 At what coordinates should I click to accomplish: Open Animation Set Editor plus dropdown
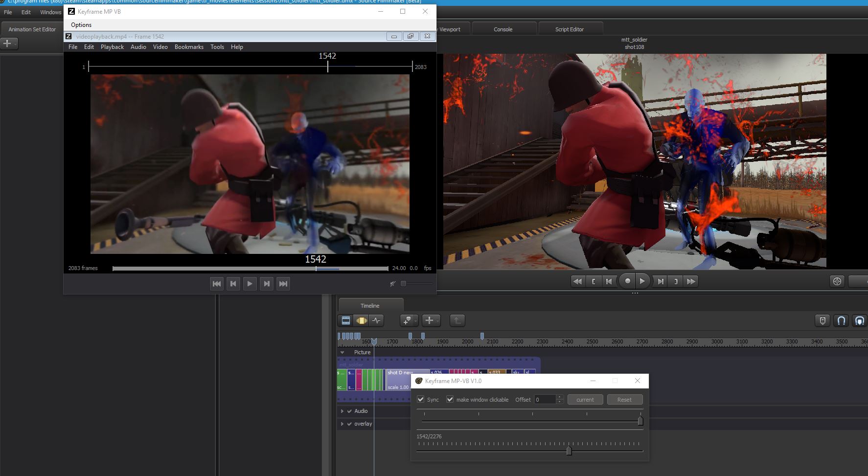[9, 44]
